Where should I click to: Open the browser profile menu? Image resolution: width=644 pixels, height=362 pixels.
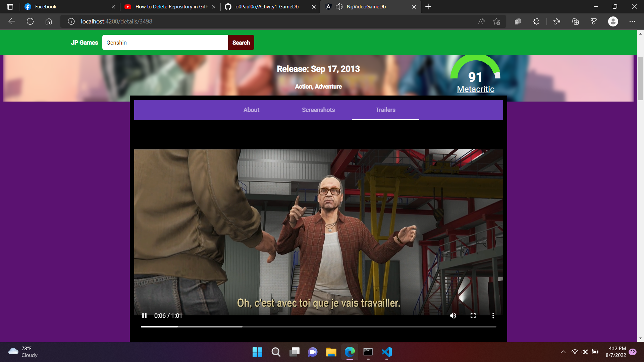(x=613, y=21)
